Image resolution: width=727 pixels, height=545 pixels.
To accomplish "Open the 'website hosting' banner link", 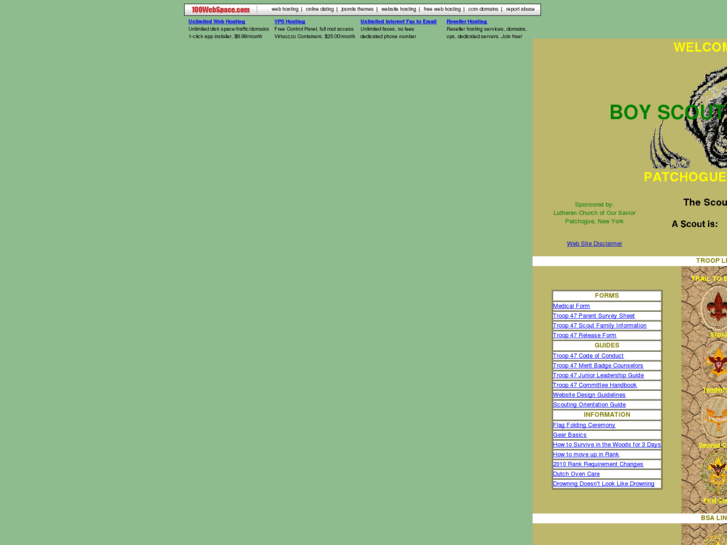I will pyautogui.click(x=398, y=9).
